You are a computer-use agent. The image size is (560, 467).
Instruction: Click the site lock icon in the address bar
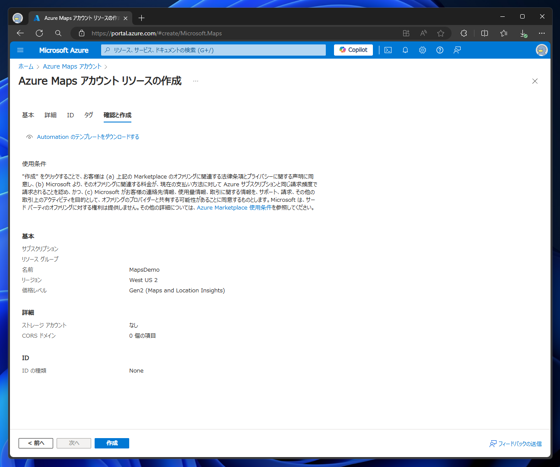[x=82, y=33]
